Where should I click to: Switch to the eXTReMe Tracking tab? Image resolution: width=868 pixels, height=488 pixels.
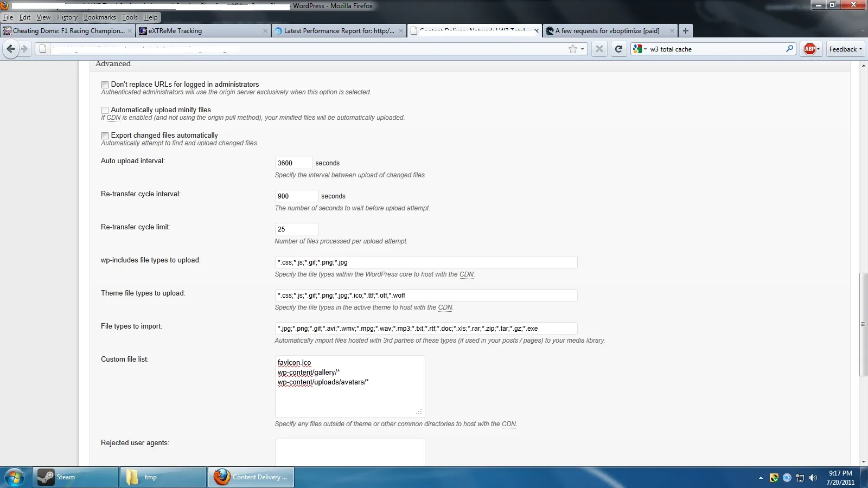click(203, 31)
